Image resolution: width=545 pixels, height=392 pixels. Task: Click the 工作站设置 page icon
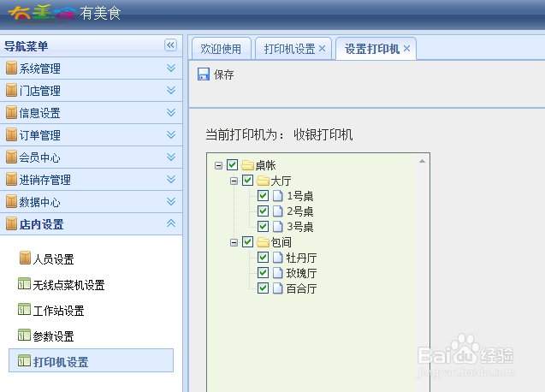(24, 309)
